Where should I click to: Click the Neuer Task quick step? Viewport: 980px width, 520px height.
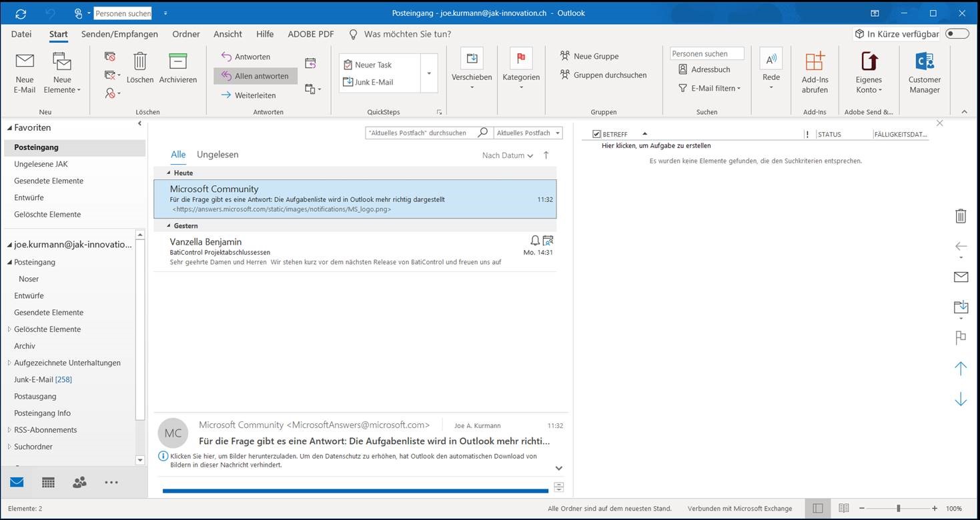click(x=374, y=65)
